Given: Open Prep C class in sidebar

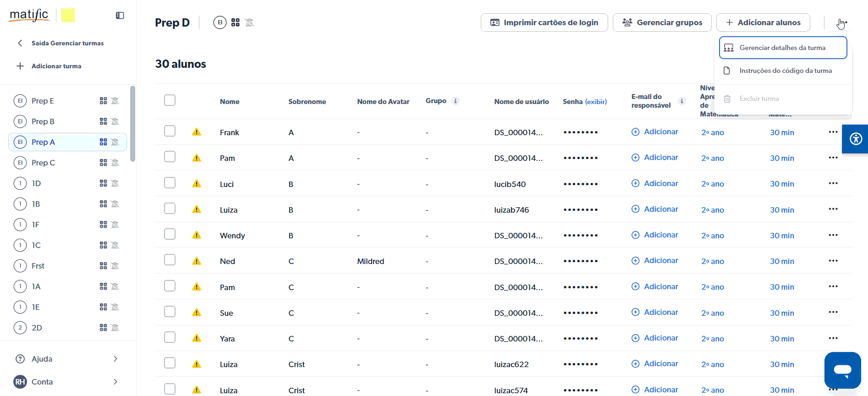Looking at the screenshot, I should 43,163.
